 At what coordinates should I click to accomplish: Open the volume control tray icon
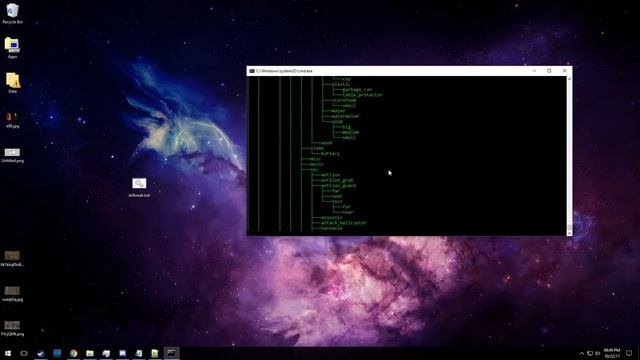598,353
